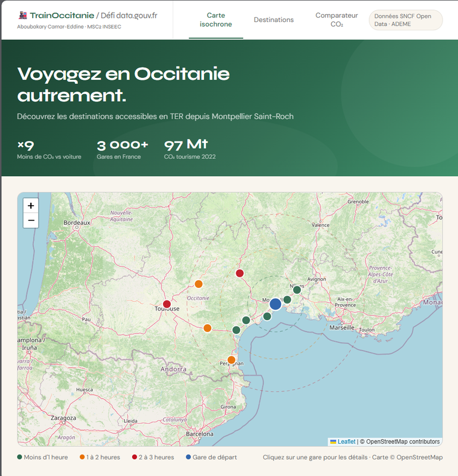
Task: Open the orange Perpignan station marker
Action: coord(231,360)
